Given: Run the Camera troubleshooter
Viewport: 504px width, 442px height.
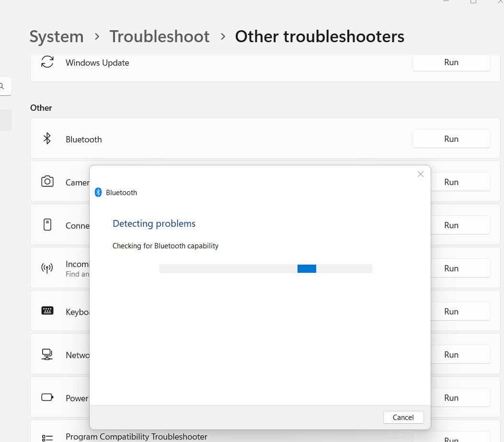Looking at the screenshot, I should tap(460, 182).
